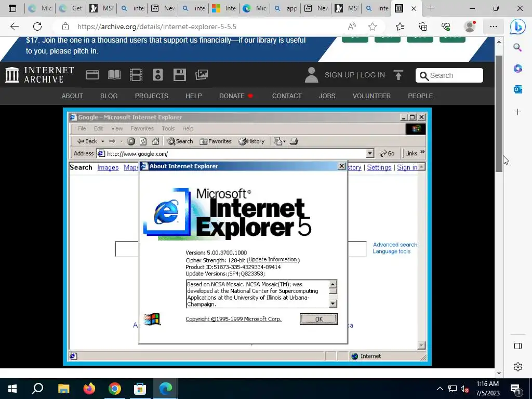Open Outlook icon in Edge sidebar
532x399 pixels.
tap(518, 89)
